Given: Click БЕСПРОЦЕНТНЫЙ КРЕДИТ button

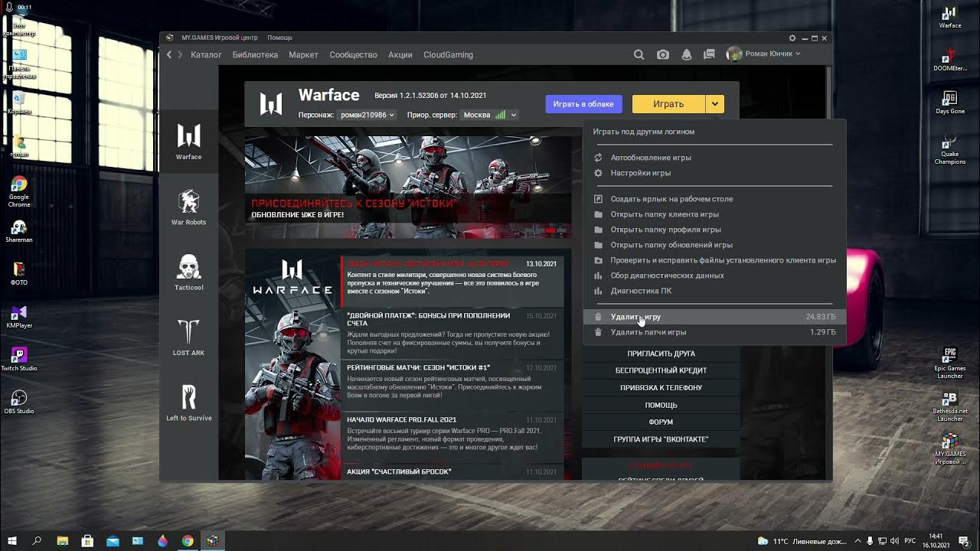Looking at the screenshot, I should [661, 370].
